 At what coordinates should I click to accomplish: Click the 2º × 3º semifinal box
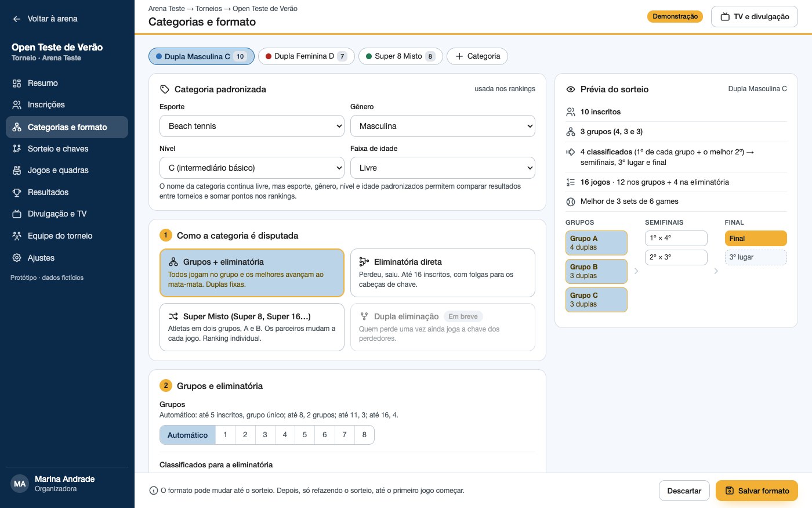pos(676,257)
